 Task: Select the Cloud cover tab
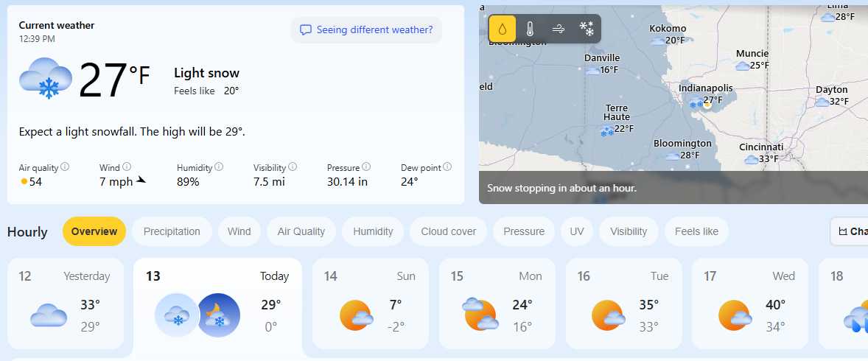[x=448, y=231]
